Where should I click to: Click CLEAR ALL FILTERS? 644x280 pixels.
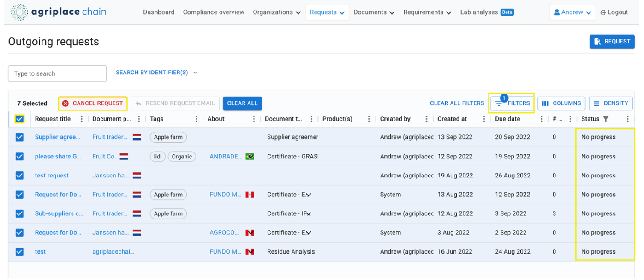[457, 103]
